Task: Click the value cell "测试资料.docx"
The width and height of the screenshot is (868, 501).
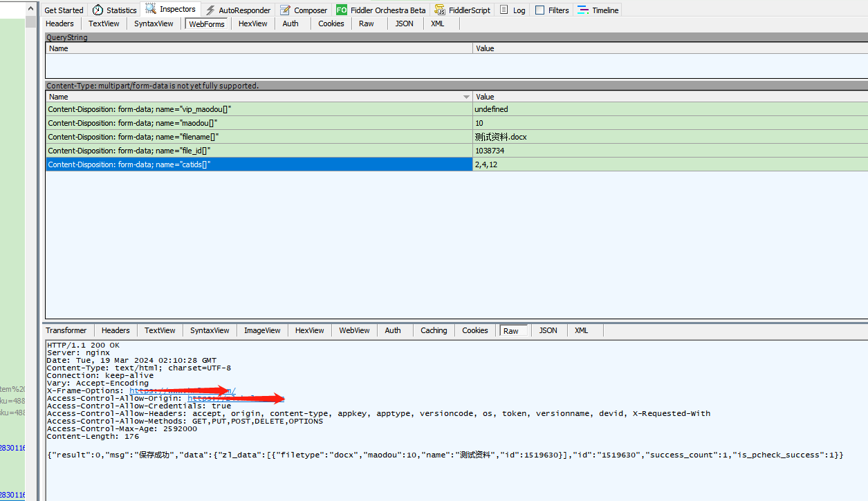Action: tap(670, 137)
